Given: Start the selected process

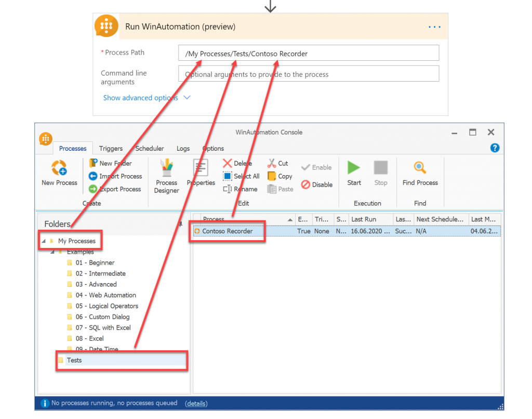Looking at the screenshot, I should (354, 173).
